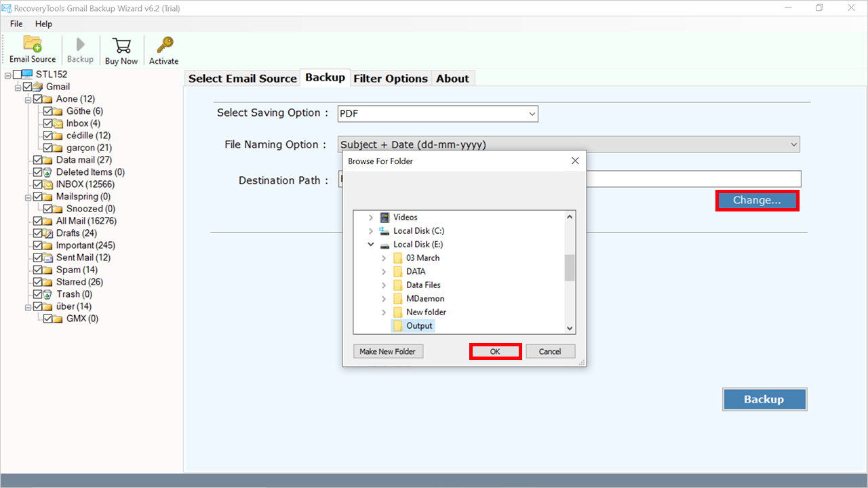Click Cancel in Browse For Folder dialog
The image size is (868, 488).
pos(550,351)
